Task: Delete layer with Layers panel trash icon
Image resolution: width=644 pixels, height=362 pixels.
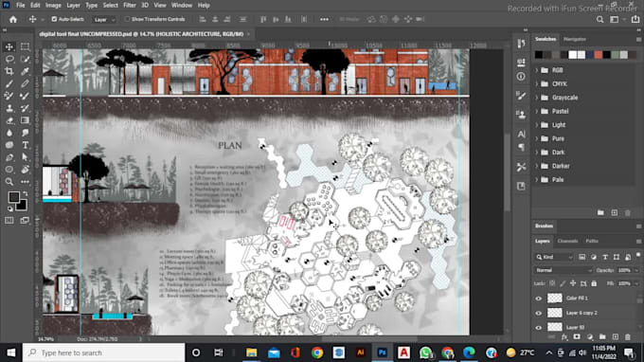Action: (x=628, y=337)
